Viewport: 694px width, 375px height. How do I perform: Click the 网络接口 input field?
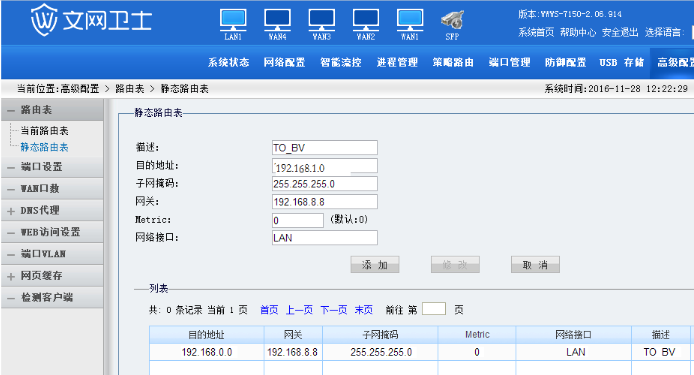[x=325, y=237]
